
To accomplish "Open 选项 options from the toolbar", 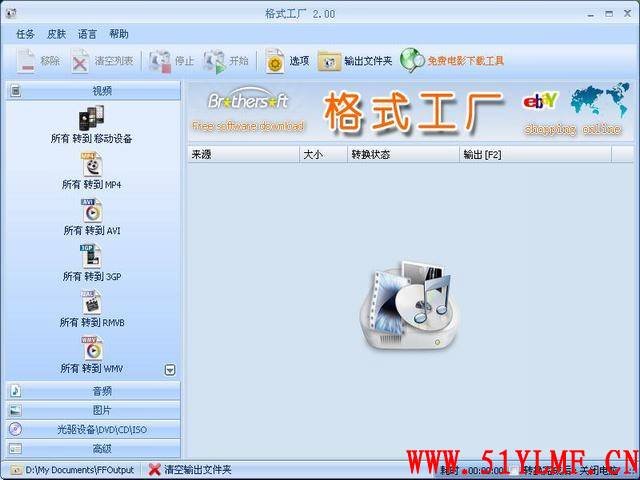I will coord(287,61).
